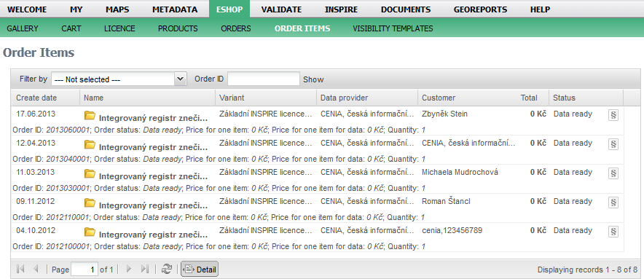This screenshot has width=644, height=279.
Task: Click the Detail button
Action: click(200, 270)
